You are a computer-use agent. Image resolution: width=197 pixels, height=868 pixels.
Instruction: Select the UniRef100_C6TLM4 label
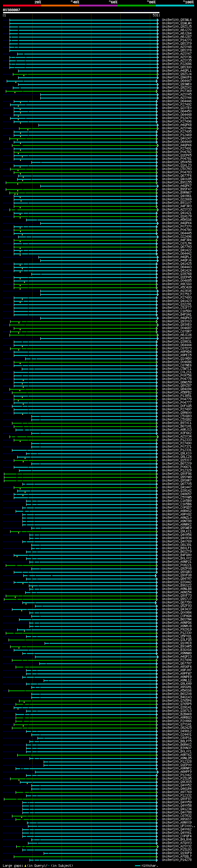177,243
